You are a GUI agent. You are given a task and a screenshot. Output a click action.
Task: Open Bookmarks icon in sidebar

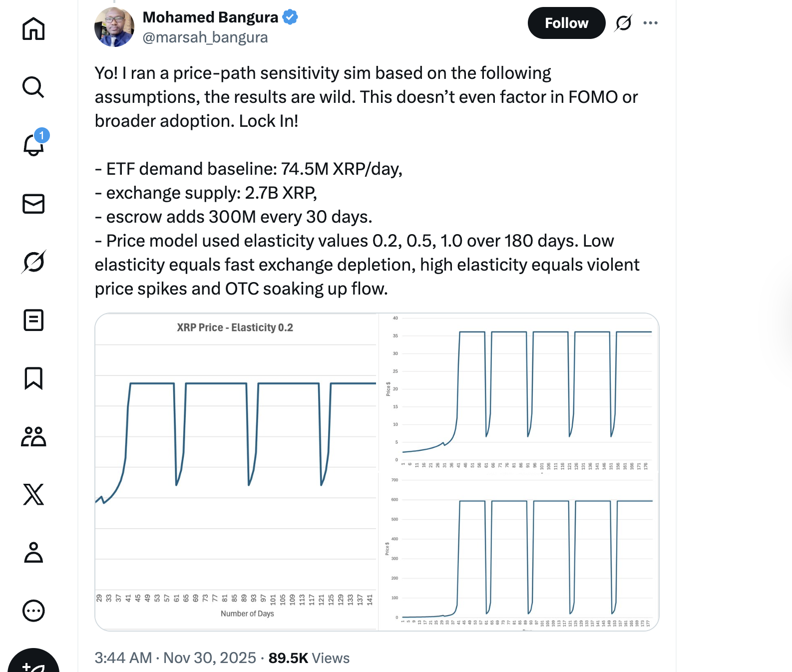pos(33,378)
